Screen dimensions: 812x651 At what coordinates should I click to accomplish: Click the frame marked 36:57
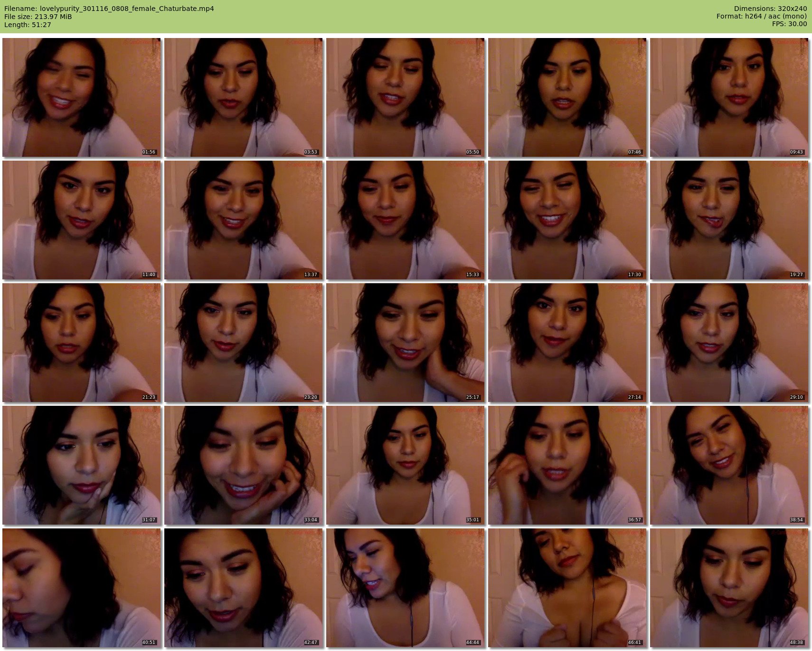pos(567,465)
